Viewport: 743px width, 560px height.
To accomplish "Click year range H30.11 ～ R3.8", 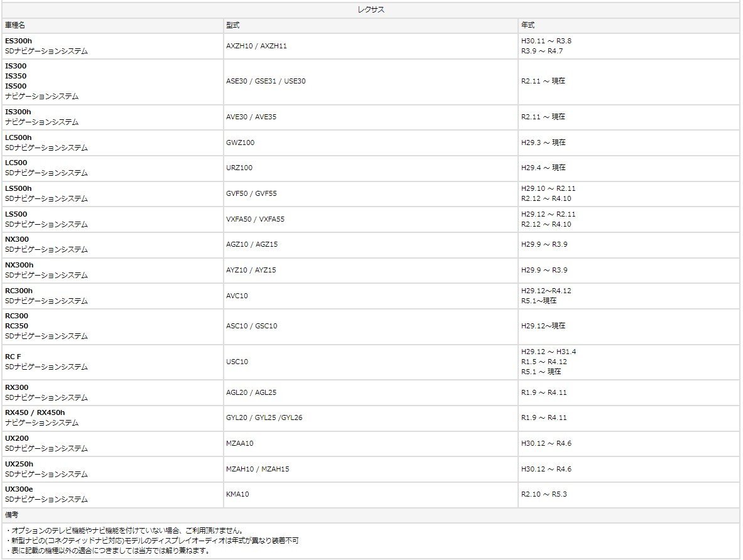I will (546, 41).
